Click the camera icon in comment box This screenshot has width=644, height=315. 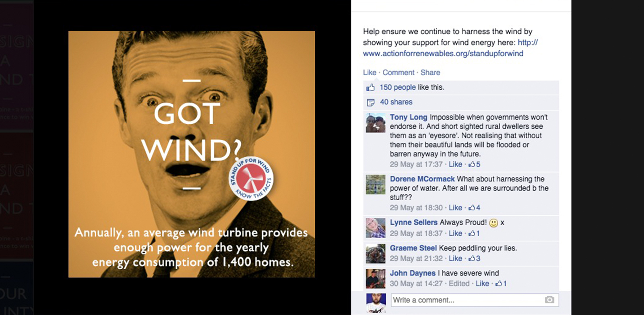click(549, 300)
